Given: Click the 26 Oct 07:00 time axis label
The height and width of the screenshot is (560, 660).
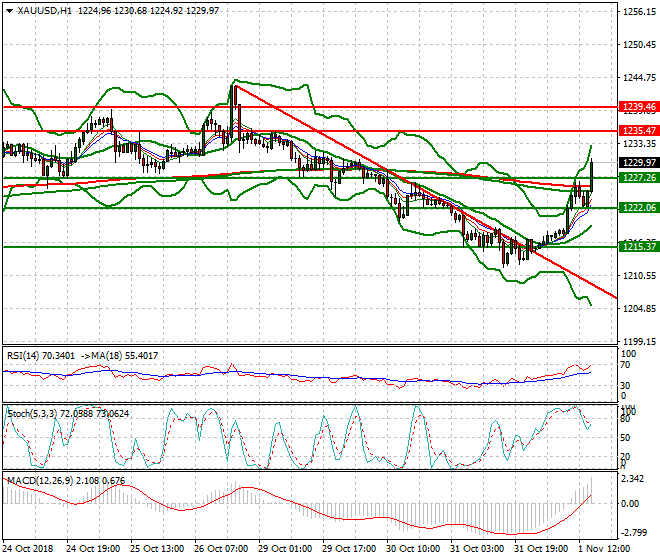Looking at the screenshot, I should tap(221, 549).
